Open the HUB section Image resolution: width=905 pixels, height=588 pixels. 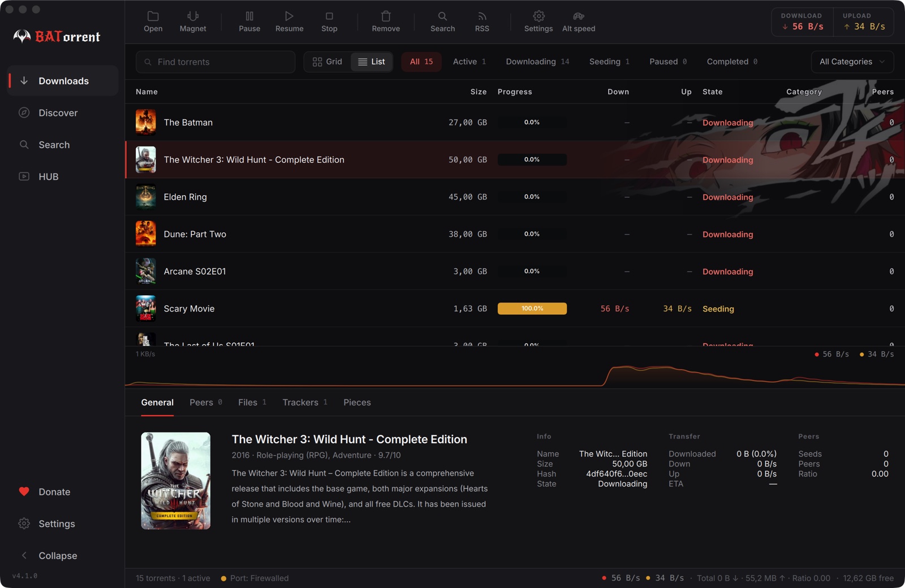(63, 177)
